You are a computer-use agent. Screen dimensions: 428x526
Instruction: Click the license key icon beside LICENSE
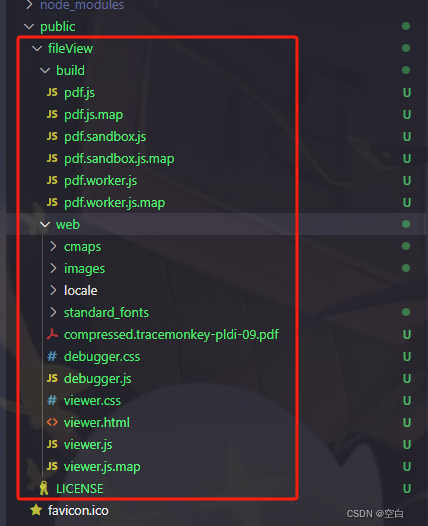pyautogui.click(x=44, y=488)
